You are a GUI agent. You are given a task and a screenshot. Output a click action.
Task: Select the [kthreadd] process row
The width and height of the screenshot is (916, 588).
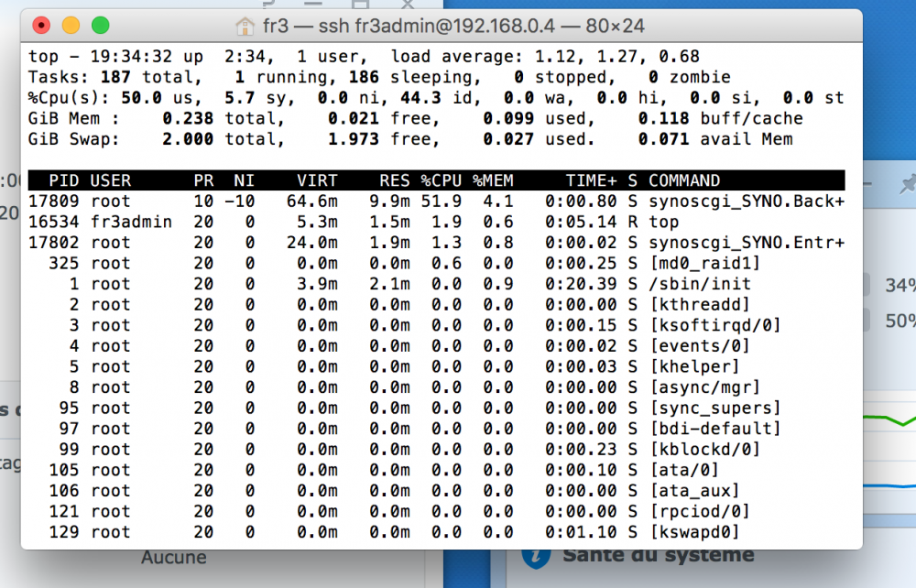436,305
